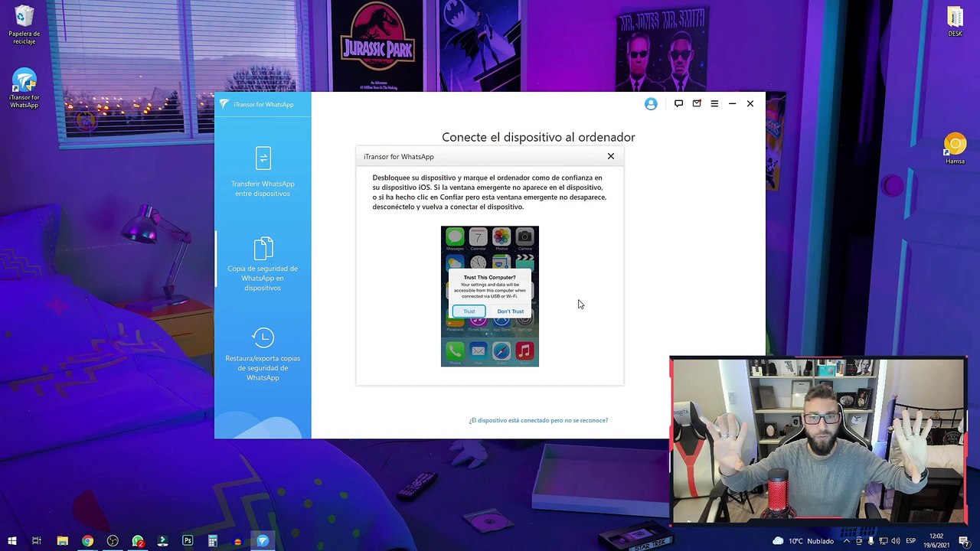Screen dimensions: 980x551
Task: Open network status tray icon
Action: pos(884,541)
